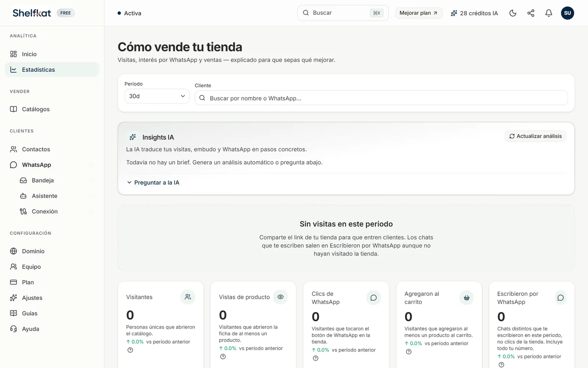Open notifications bell
Viewport: 588px width, 368px height.
tap(549, 13)
